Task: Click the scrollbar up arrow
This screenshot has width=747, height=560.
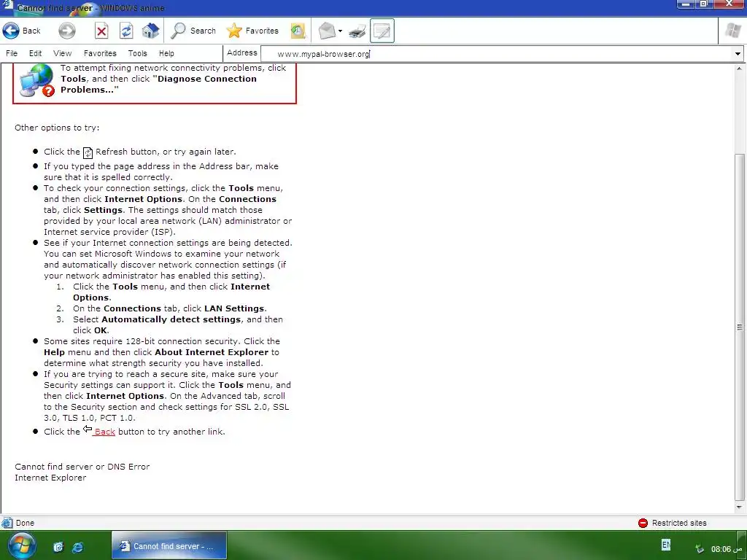Action: 740,69
